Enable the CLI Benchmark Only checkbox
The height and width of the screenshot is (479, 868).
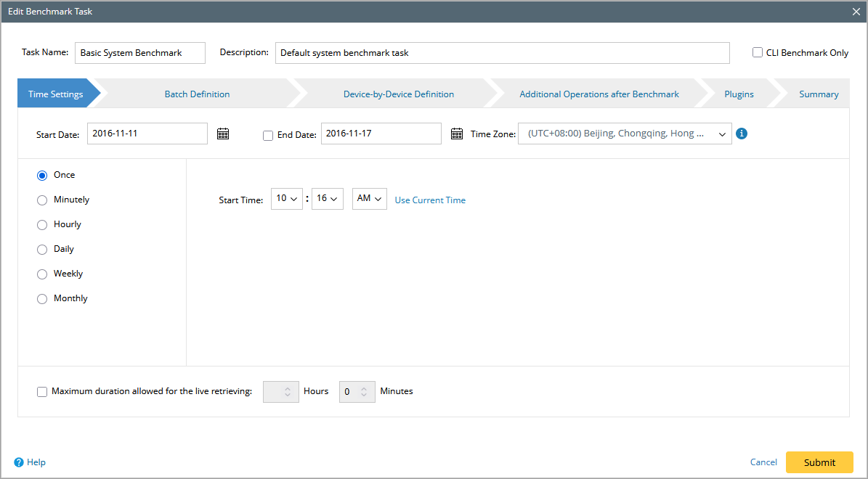758,52
